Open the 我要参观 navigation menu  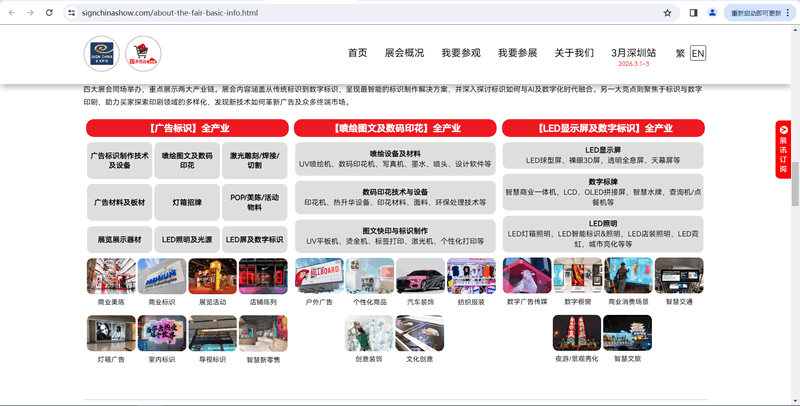[461, 53]
